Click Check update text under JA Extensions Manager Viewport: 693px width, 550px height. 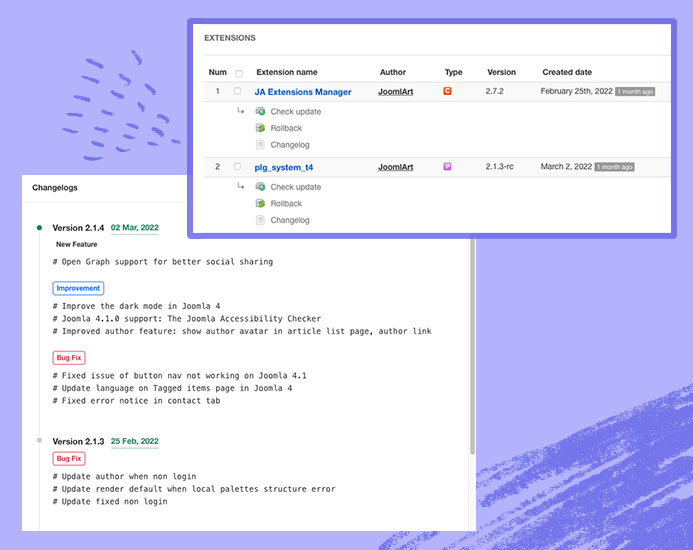[x=296, y=112]
